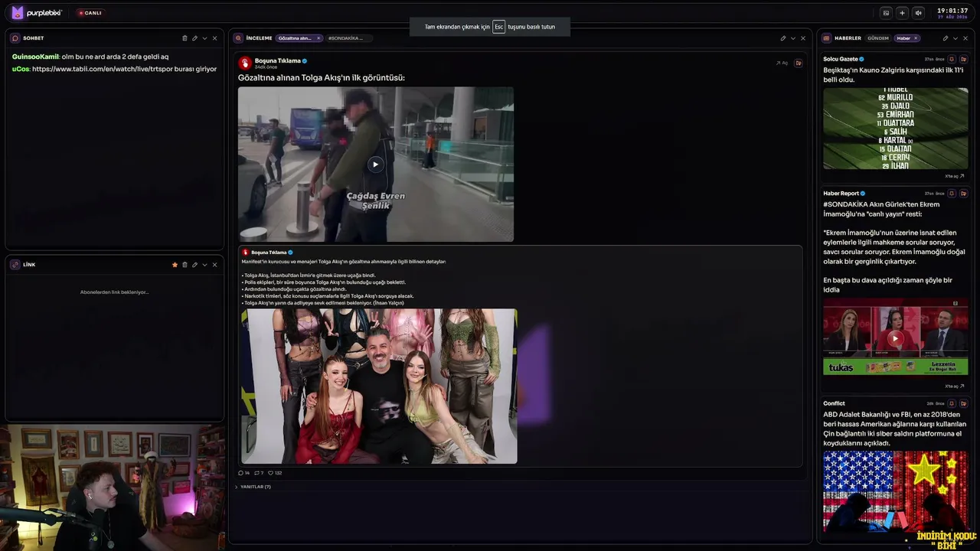Edit the LİNK panel with the pencil icon
Viewport: 980px width, 551px height.
click(x=194, y=265)
